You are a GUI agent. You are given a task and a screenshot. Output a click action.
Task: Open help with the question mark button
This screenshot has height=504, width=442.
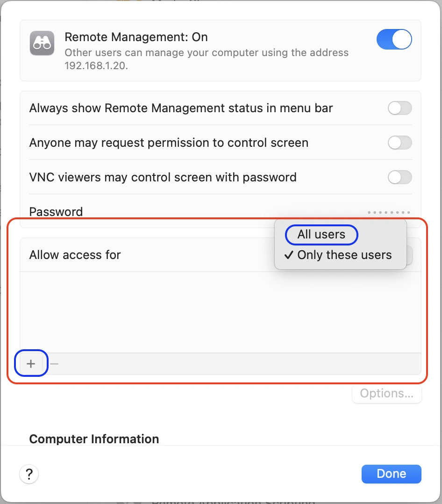[x=29, y=474]
